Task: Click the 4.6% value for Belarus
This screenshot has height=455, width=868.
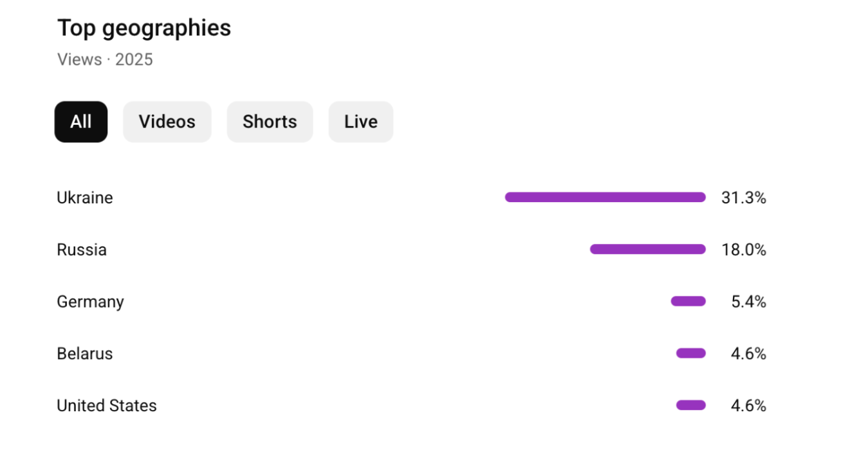Action: pyautogui.click(x=748, y=354)
